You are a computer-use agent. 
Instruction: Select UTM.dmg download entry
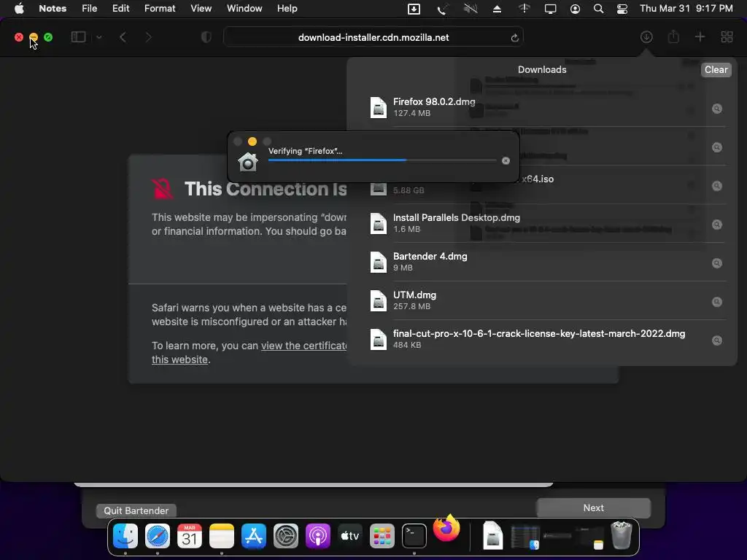[542, 300]
